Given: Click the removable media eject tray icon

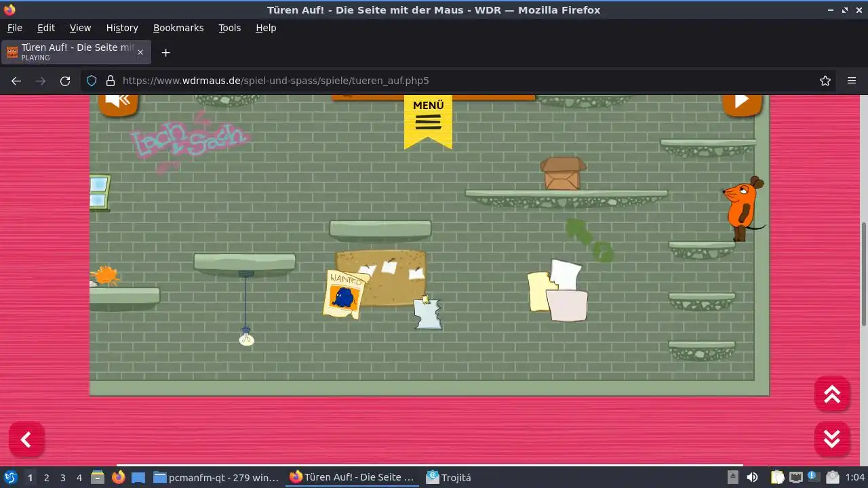Looking at the screenshot, I should (x=733, y=478).
